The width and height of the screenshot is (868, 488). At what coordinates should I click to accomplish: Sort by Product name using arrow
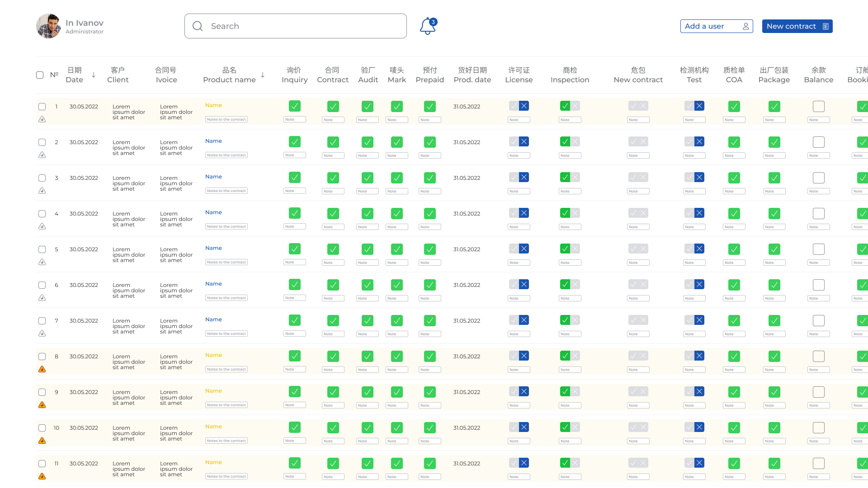(263, 75)
